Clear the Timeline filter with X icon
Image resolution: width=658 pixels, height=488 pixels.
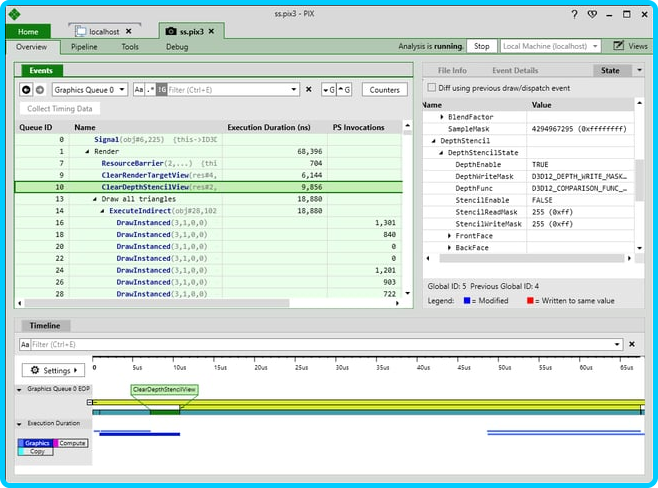tap(631, 344)
